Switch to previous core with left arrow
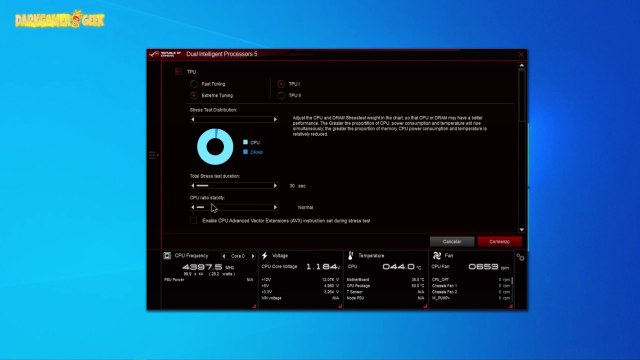640x360 pixels. (x=224, y=256)
